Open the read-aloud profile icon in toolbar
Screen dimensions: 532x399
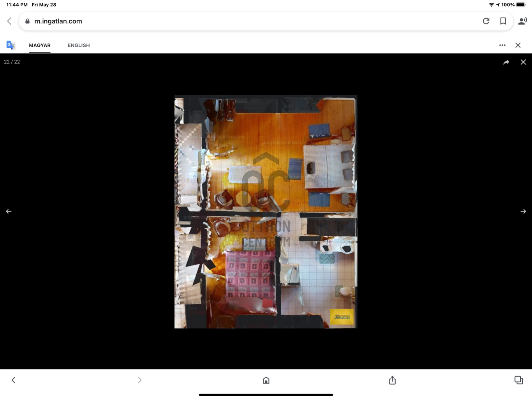(x=522, y=21)
